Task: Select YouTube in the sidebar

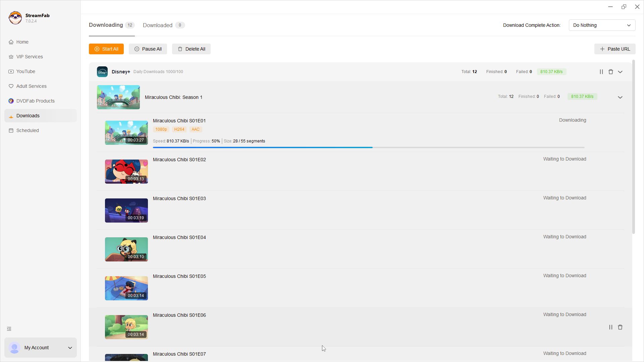Action: pos(41,71)
